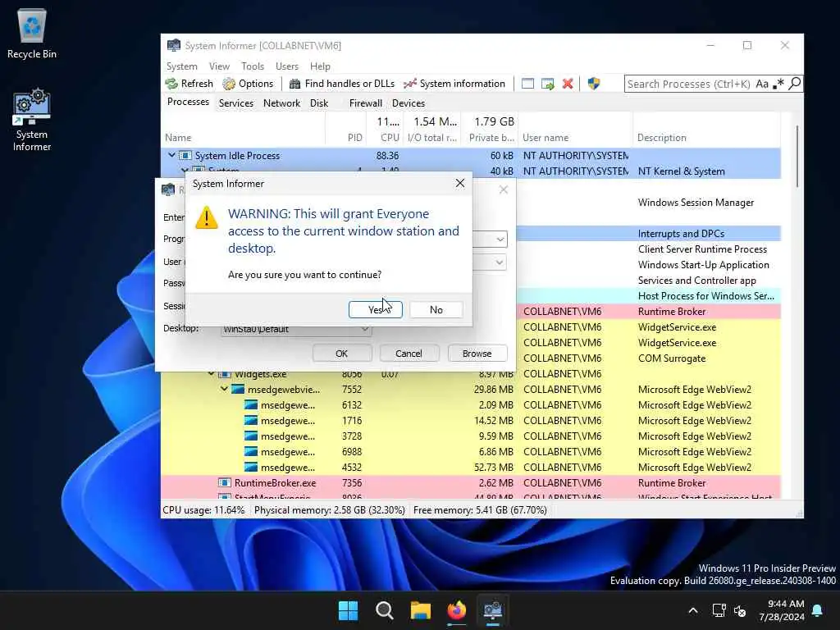Open the Tools menu
Screen dimensions: 840x630
(253, 66)
